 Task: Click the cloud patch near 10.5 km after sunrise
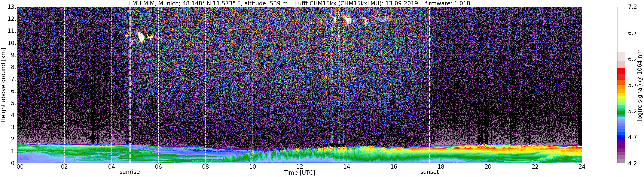141,37
